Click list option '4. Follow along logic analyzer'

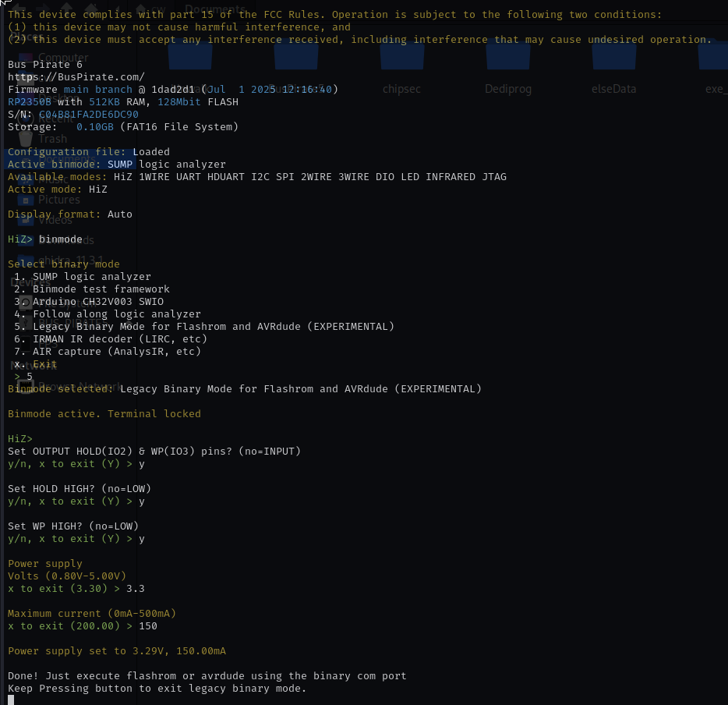108,314
